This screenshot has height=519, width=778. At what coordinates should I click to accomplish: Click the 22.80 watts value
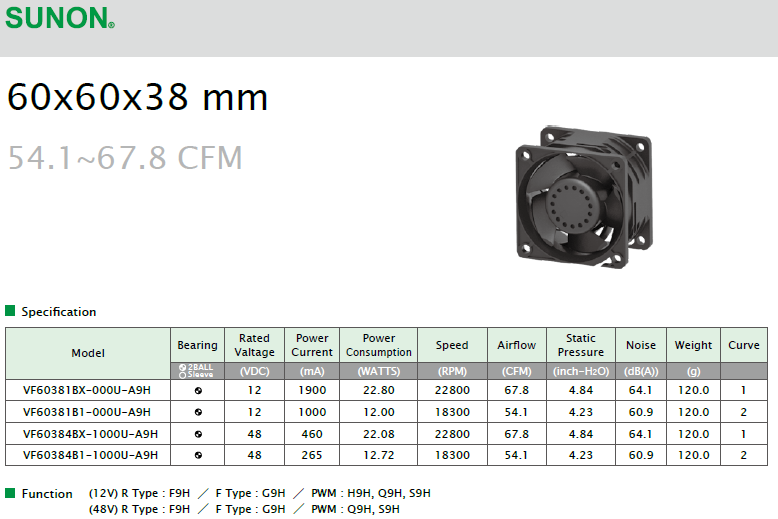click(x=379, y=390)
